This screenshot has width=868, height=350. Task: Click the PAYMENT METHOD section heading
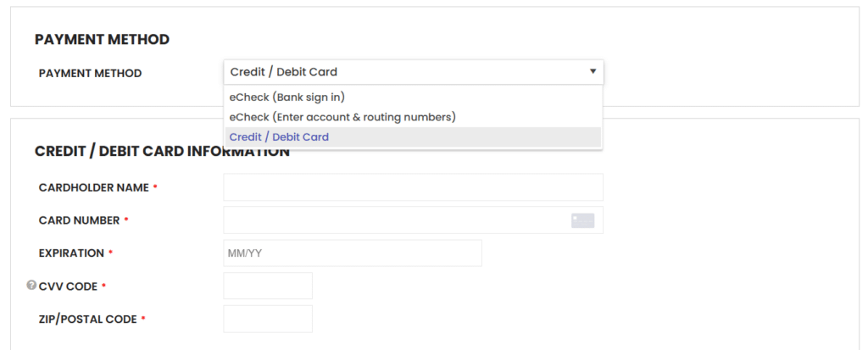102,39
